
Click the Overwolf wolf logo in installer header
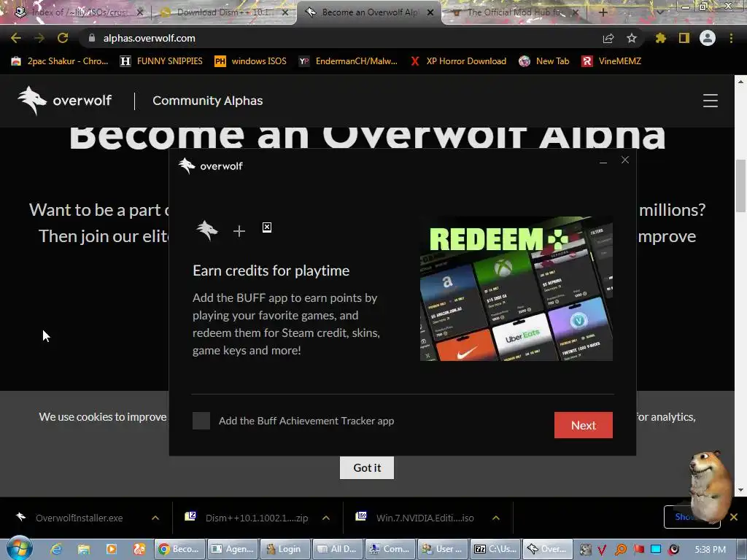click(x=187, y=166)
